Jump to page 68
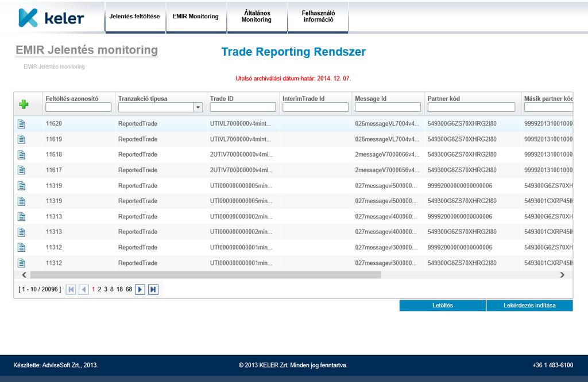The image size is (588, 382). point(129,290)
